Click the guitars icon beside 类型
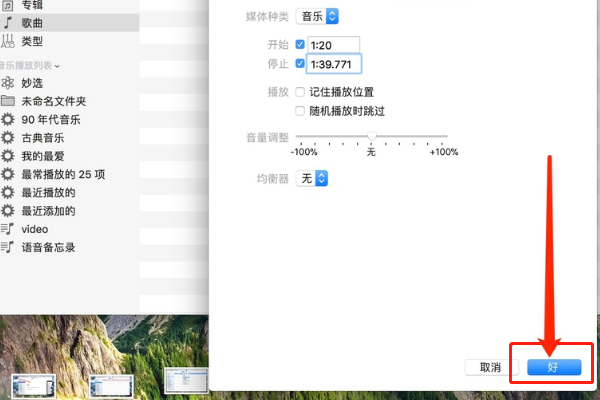This screenshot has width=600, height=400. [8, 41]
